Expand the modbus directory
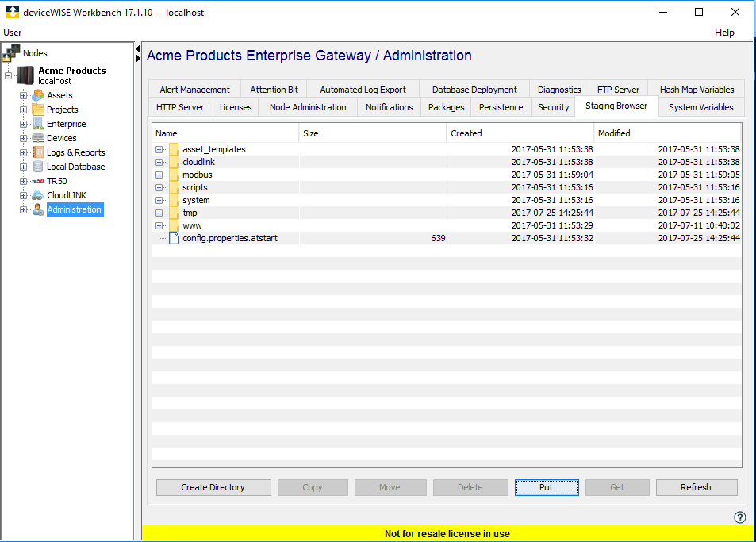This screenshot has width=756, height=542. pyautogui.click(x=159, y=175)
